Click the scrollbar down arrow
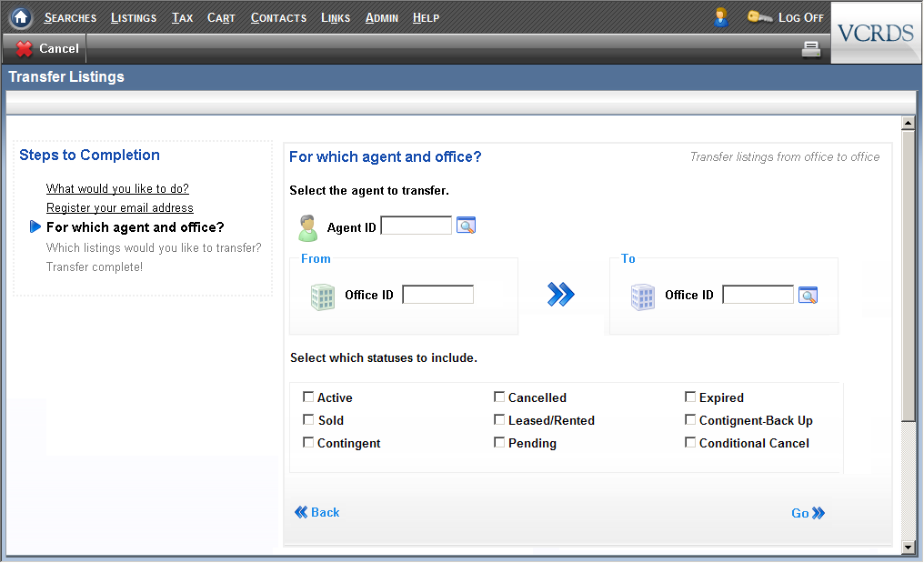This screenshot has height=563, width=924. point(909,547)
